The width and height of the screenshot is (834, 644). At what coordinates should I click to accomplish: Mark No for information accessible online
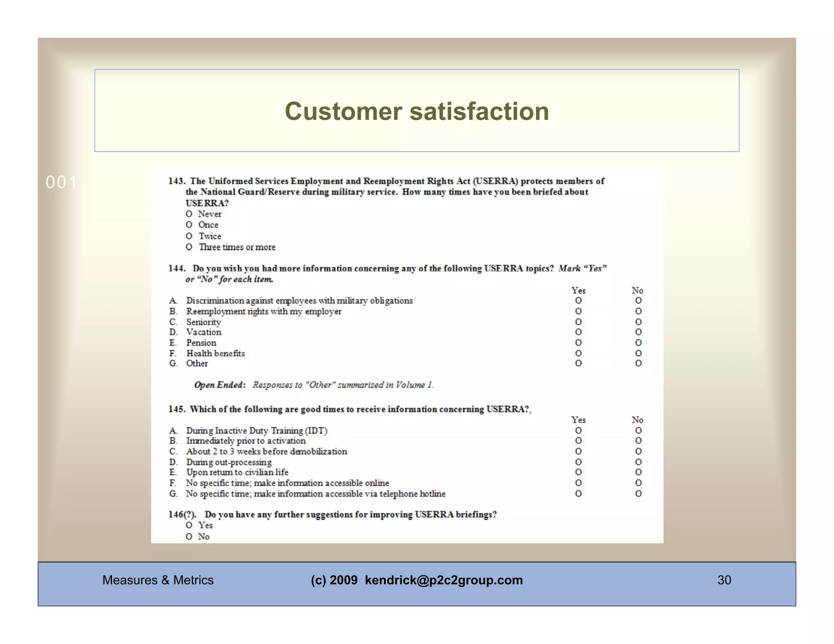pyautogui.click(x=638, y=483)
